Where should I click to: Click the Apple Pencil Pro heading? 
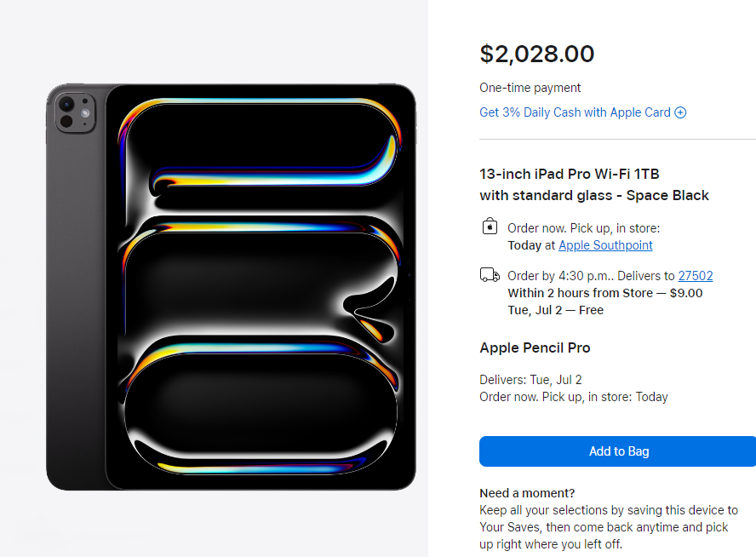click(535, 348)
